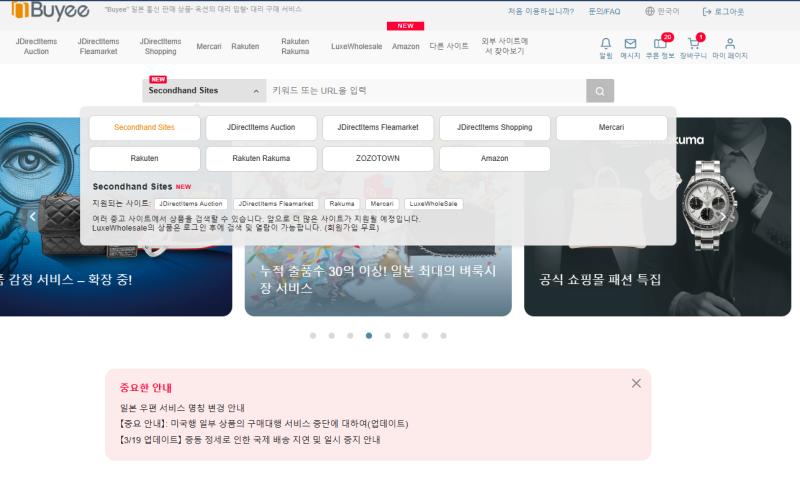This screenshot has width=800, height=478.
Task: Select ZOZOTOWN option in dropdown
Action: tap(378, 159)
